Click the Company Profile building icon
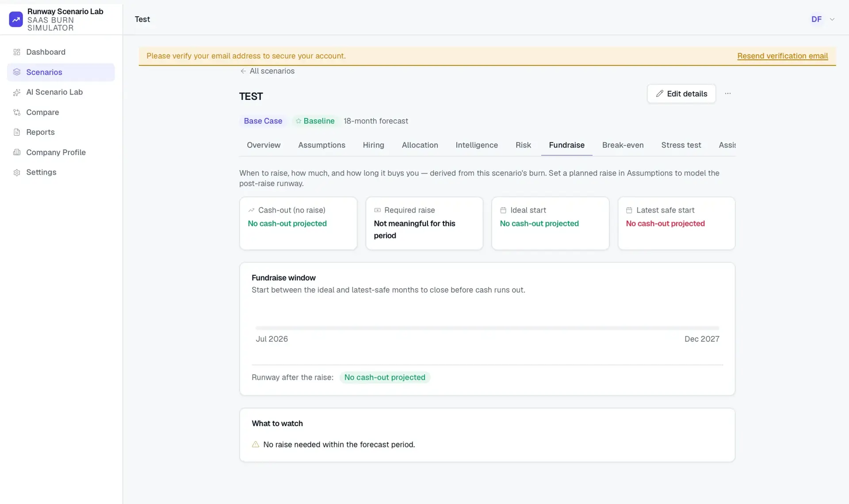Screen dimensions: 849x504 tap(17, 153)
